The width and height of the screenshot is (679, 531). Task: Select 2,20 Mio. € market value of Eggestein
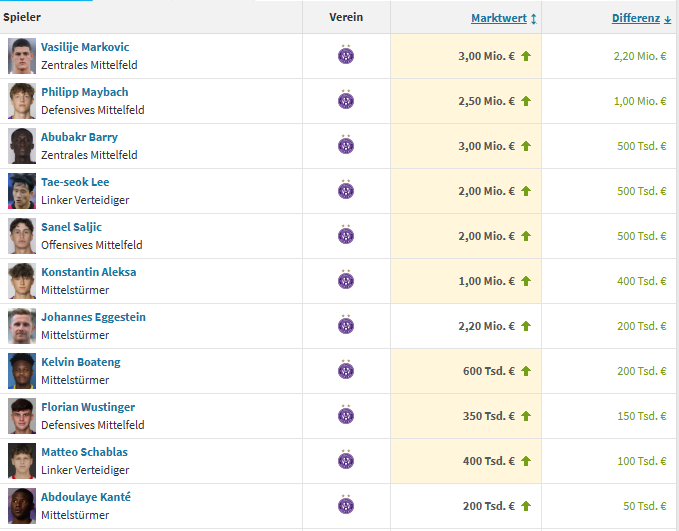pyautogui.click(x=486, y=326)
